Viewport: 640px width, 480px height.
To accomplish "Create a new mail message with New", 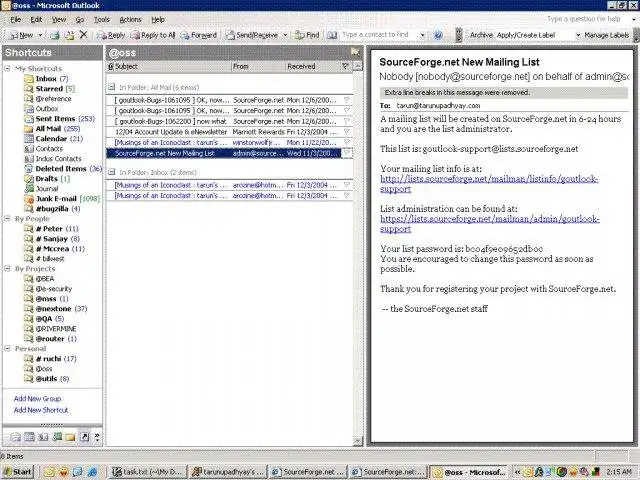I will tap(21, 35).
